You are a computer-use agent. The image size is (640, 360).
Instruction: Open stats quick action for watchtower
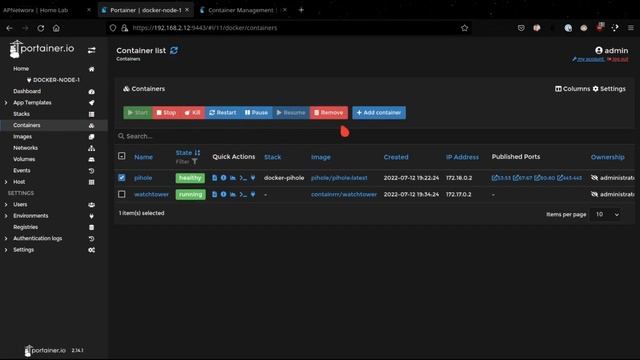[233, 194]
